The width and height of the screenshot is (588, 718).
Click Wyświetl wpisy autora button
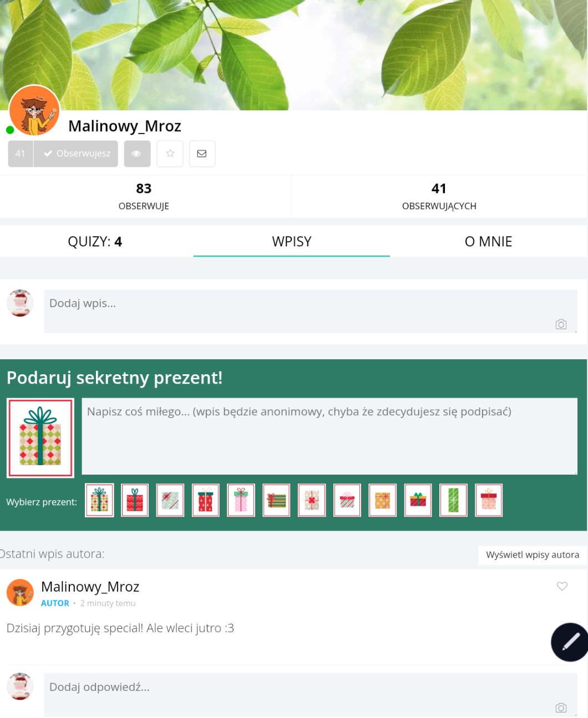pyautogui.click(x=533, y=555)
